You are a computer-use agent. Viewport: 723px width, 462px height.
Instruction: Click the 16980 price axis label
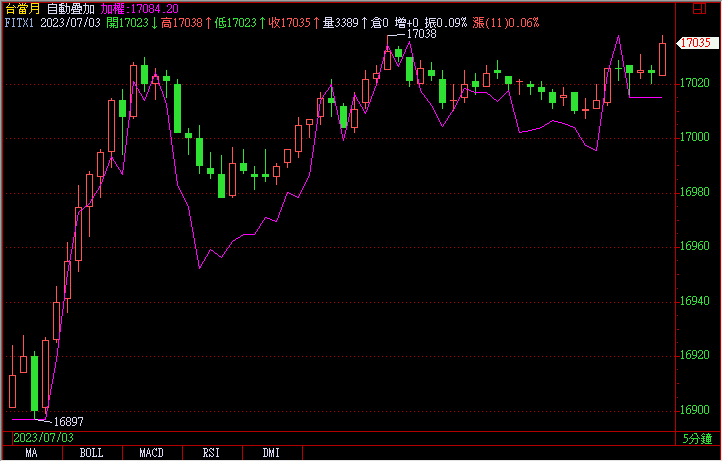click(x=695, y=192)
